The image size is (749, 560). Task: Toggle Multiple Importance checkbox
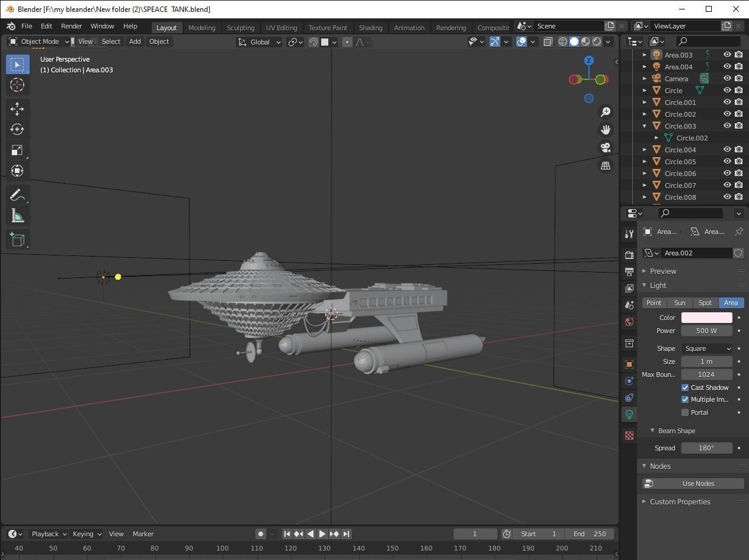pyautogui.click(x=685, y=399)
